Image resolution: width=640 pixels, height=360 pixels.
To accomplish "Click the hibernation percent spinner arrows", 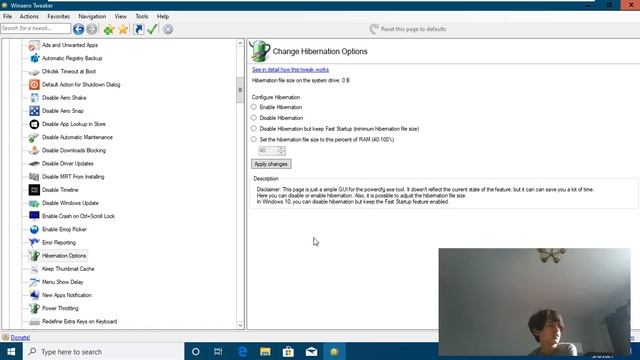I will tap(281, 151).
